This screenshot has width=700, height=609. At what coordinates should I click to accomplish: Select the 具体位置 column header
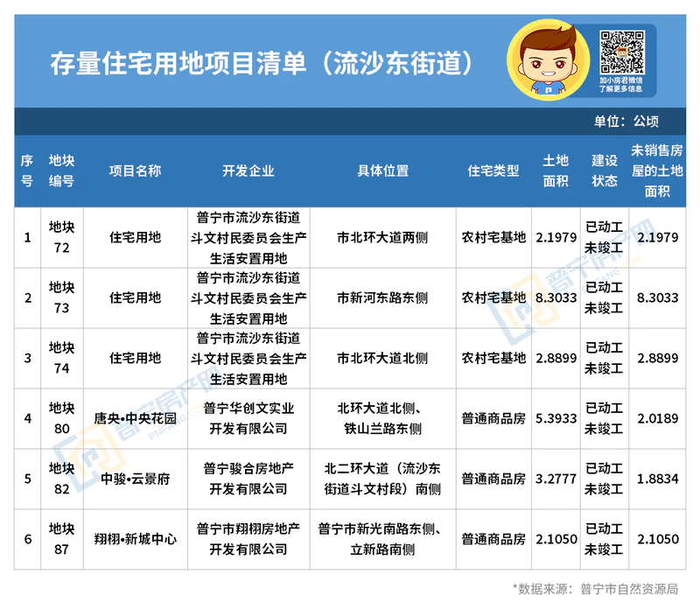[x=382, y=171]
